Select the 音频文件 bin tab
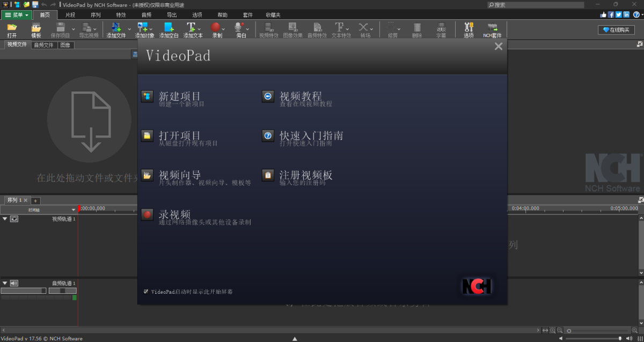Screen dimensions: 644x342 tap(43, 45)
